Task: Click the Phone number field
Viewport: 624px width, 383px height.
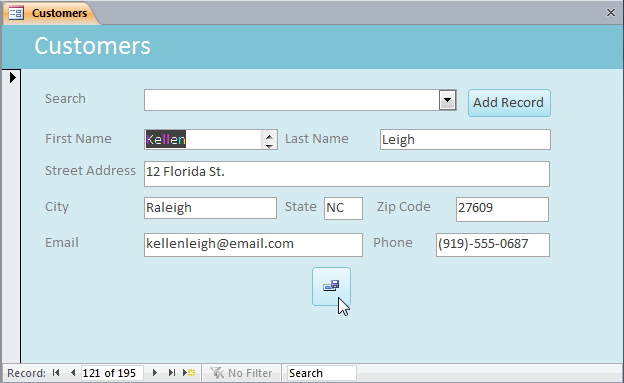Action: point(493,244)
